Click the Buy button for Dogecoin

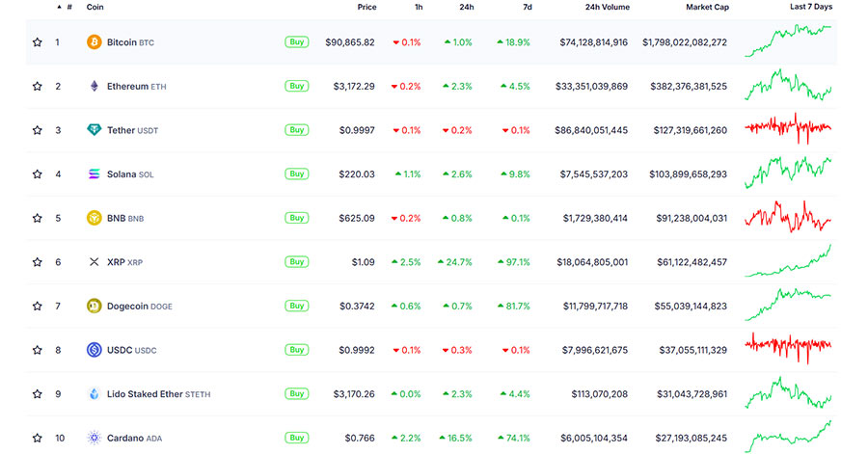pyautogui.click(x=297, y=306)
